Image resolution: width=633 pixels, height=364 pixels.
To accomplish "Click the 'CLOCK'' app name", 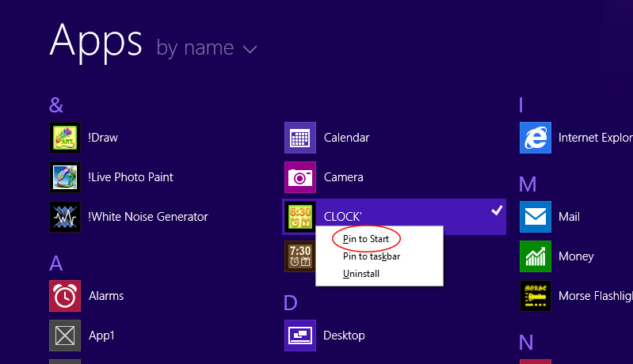I will [x=343, y=217].
